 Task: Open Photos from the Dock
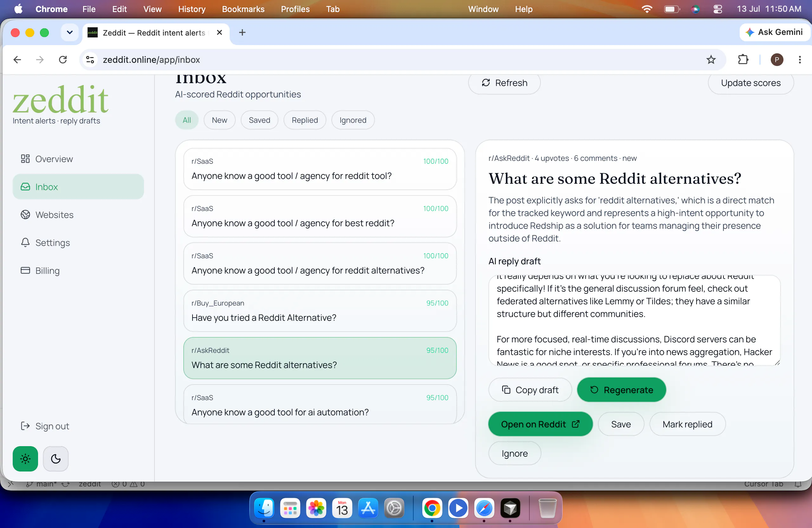316,508
